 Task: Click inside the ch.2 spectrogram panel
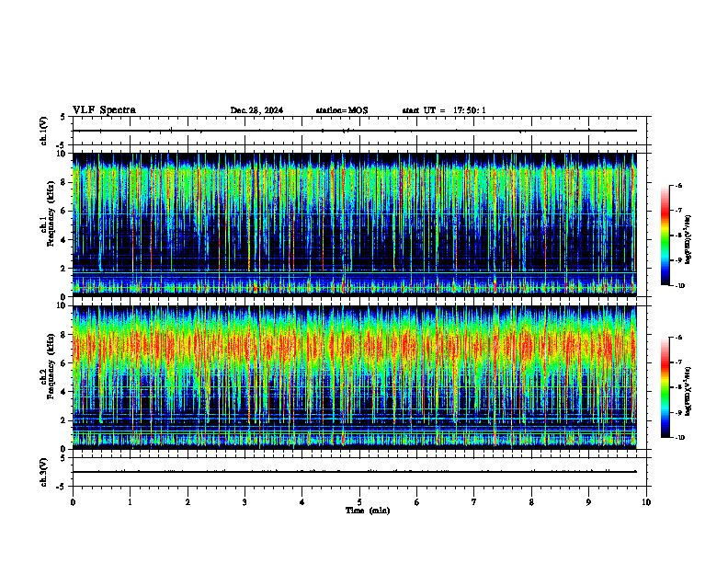(x=355, y=377)
